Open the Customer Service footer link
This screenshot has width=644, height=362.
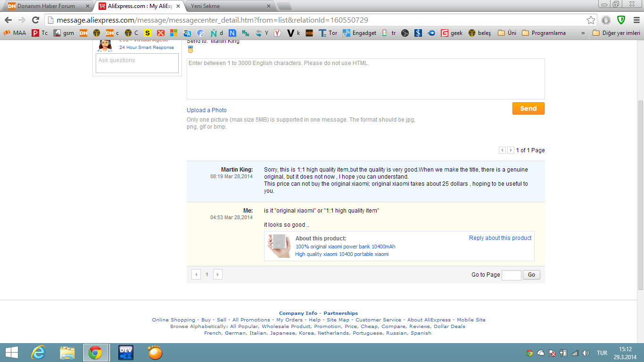[378, 320]
